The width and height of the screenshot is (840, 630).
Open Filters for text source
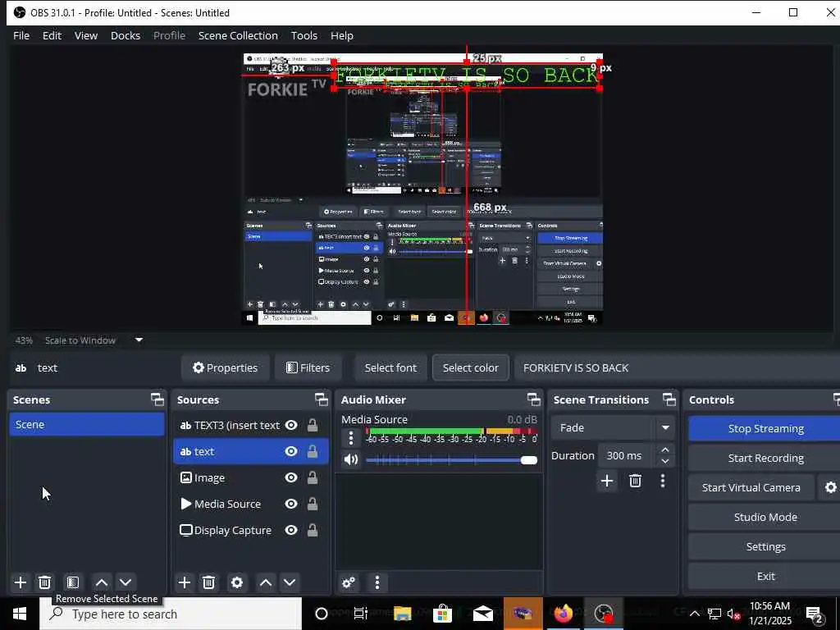click(x=308, y=367)
